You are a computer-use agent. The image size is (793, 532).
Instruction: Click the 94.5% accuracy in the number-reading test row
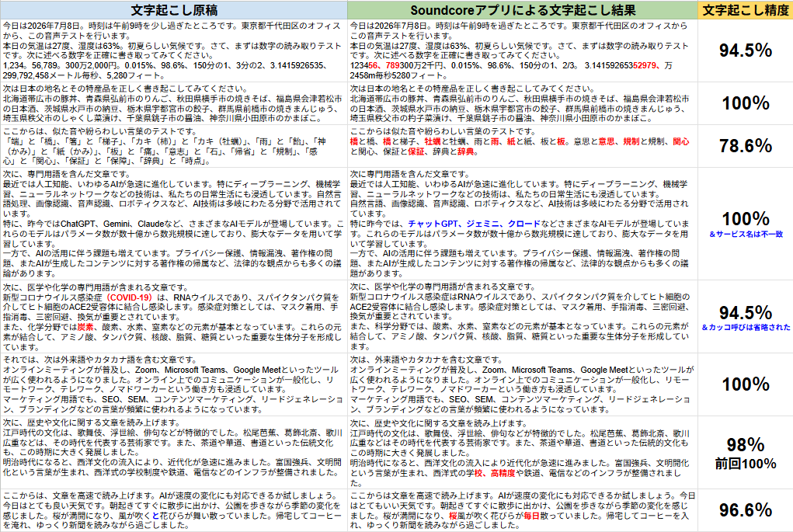click(746, 50)
